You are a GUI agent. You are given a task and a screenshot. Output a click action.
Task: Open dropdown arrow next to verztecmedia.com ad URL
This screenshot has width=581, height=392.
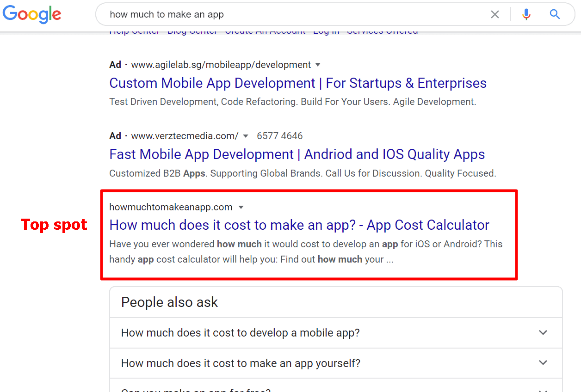(x=246, y=136)
